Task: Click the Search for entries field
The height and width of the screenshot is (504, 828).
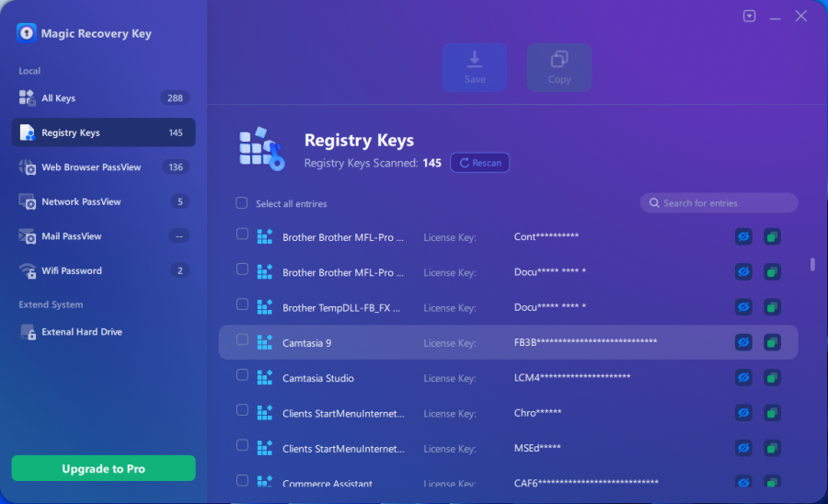Action: [719, 202]
